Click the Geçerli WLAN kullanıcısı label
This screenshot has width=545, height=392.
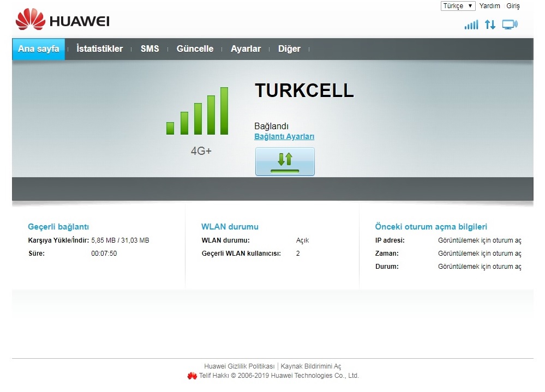click(241, 254)
